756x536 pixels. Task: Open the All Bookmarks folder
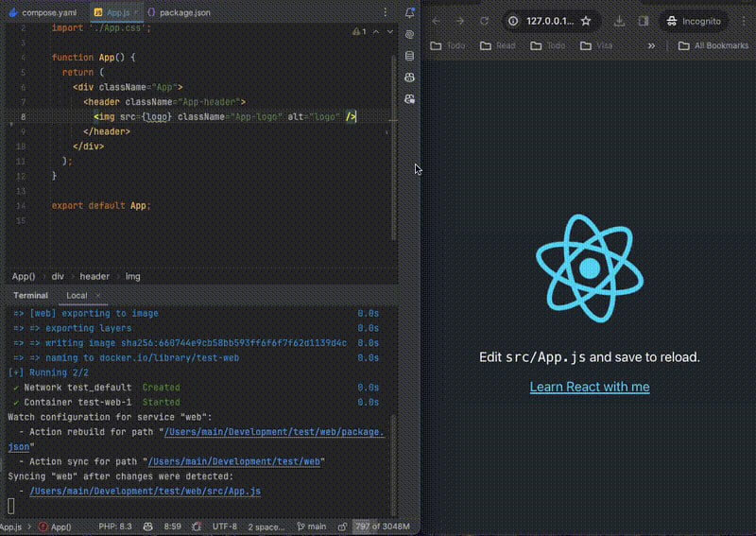(x=713, y=45)
